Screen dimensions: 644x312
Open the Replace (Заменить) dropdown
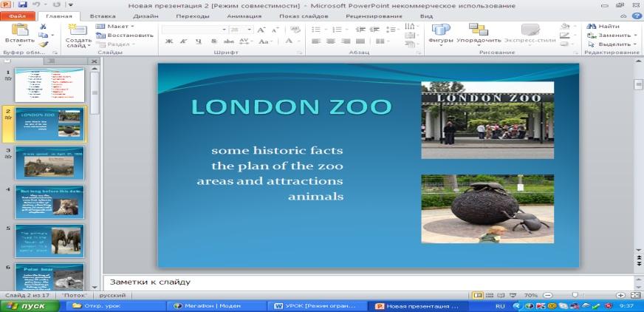(x=612, y=35)
